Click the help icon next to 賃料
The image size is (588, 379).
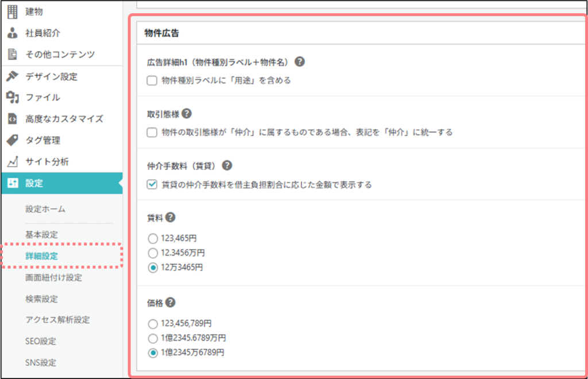(x=170, y=218)
